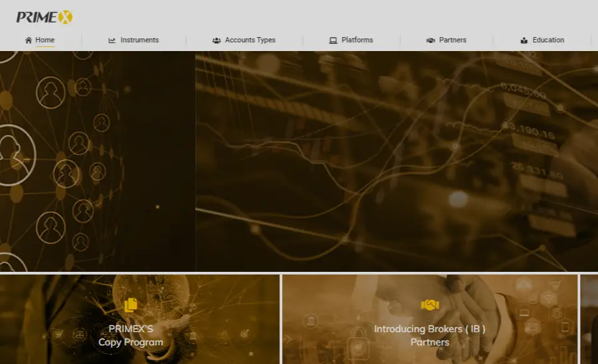Open the Partners menu
Screen dimensions: 598x364
click(453, 40)
